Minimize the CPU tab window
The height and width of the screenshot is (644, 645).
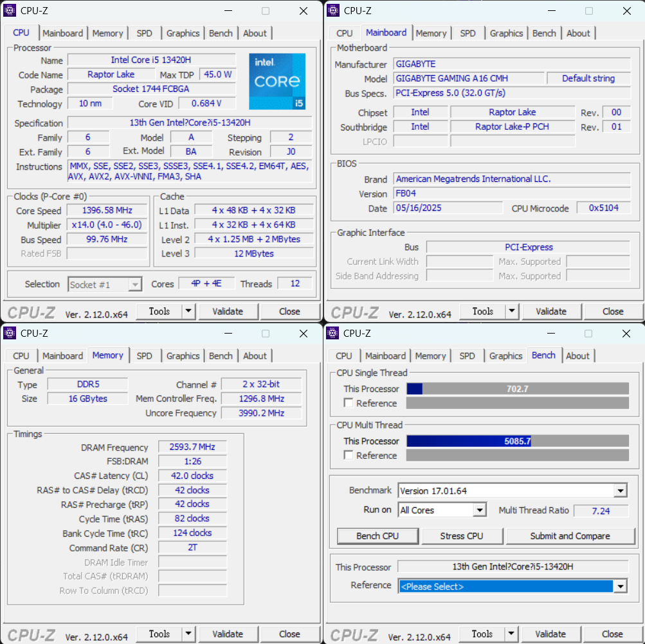pyautogui.click(x=228, y=11)
